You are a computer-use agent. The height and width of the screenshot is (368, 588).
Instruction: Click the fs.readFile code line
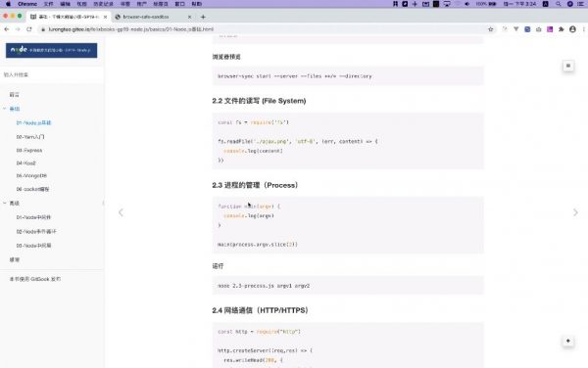pos(298,142)
